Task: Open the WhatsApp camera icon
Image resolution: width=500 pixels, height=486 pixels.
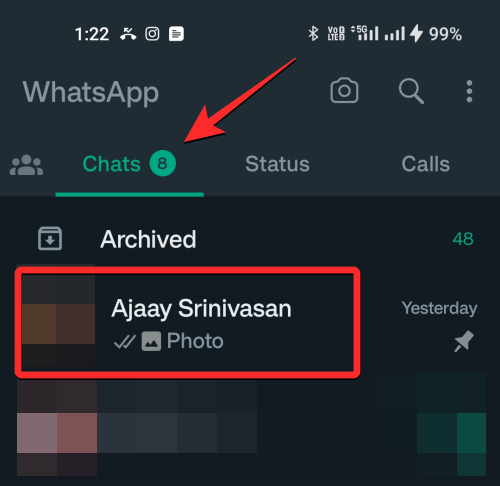Action: [344, 90]
